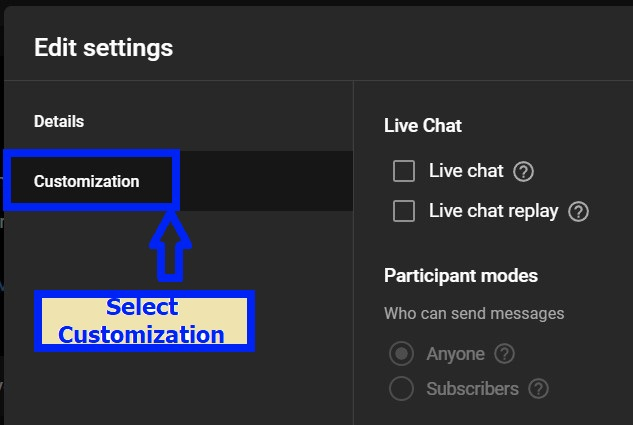Click the "Live chat" checkbox label text
This screenshot has width=633, height=425.
[x=466, y=171]
